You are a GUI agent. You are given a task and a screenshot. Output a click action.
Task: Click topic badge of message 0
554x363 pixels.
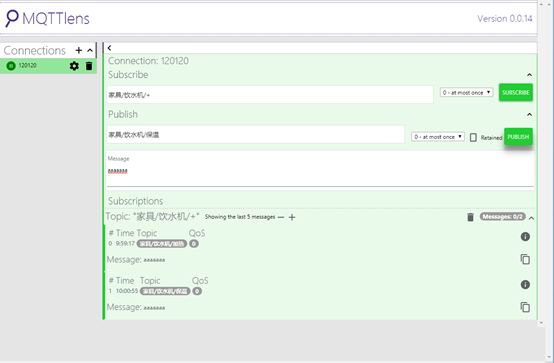(162, 244)
